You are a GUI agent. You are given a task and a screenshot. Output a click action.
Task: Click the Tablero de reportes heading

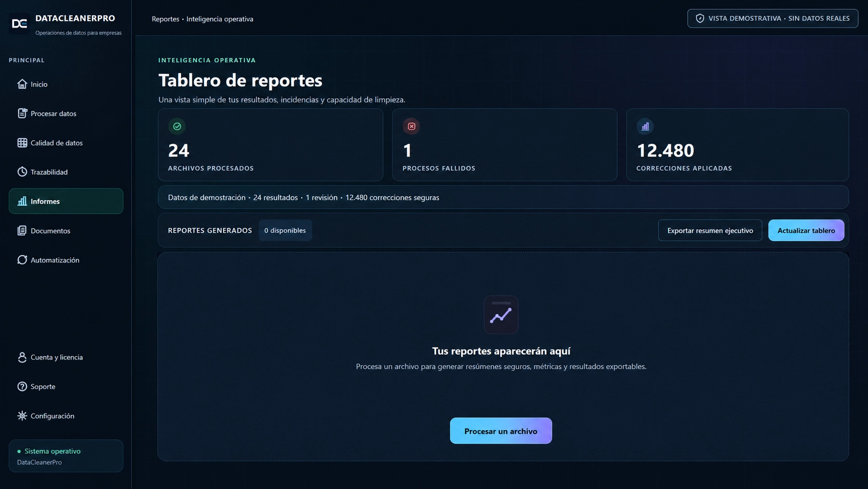pyautogui.click(x=240, y=80)
